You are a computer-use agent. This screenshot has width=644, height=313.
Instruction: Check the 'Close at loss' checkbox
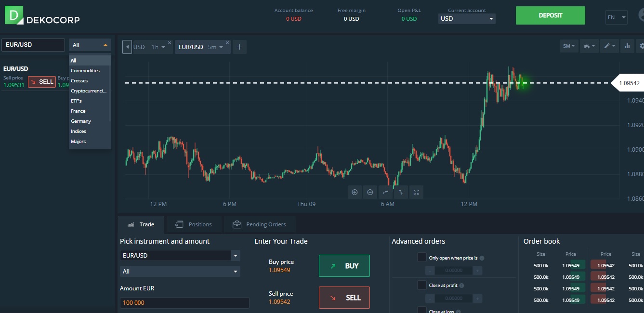(x=422, y=310)
